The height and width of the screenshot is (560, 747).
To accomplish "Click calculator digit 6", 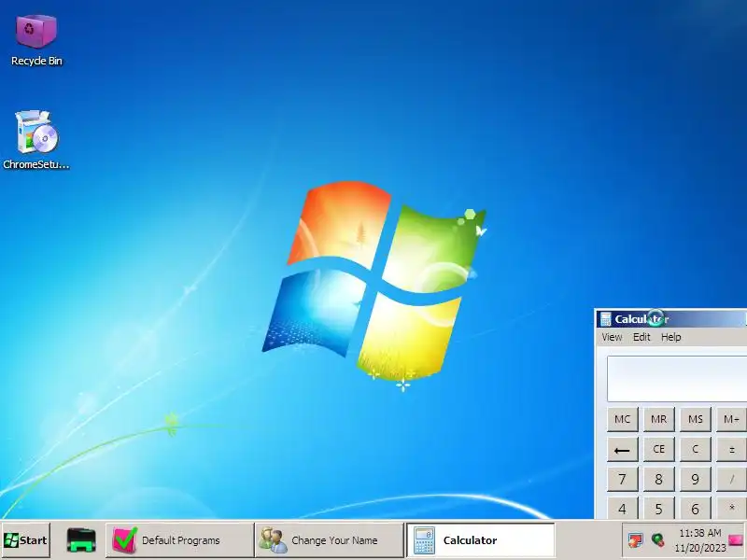I will pyautogui.click(x=695, y=508).
